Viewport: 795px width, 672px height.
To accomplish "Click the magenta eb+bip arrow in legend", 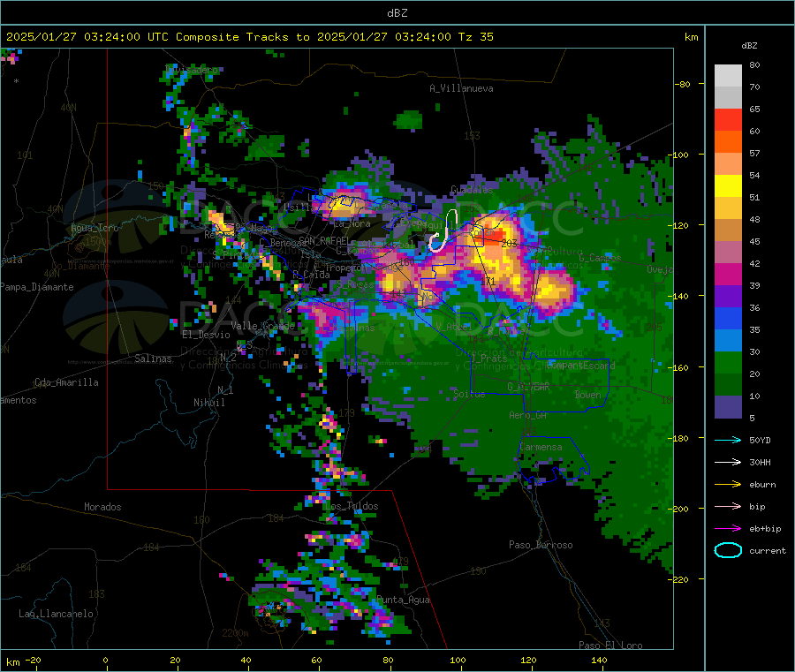I will [x=728, y=529].
